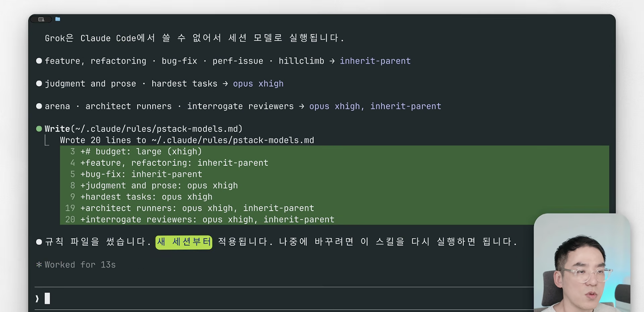Image resolution: width=644 pixels, height=312 pixels.
Task: Click the "규칙 파일을 썼습니다." sentence
Action: coord(98,242)
